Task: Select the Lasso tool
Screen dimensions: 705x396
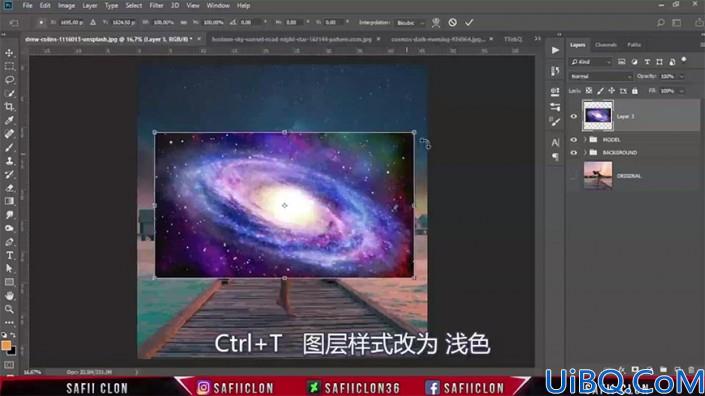Action: pos(9,80)
